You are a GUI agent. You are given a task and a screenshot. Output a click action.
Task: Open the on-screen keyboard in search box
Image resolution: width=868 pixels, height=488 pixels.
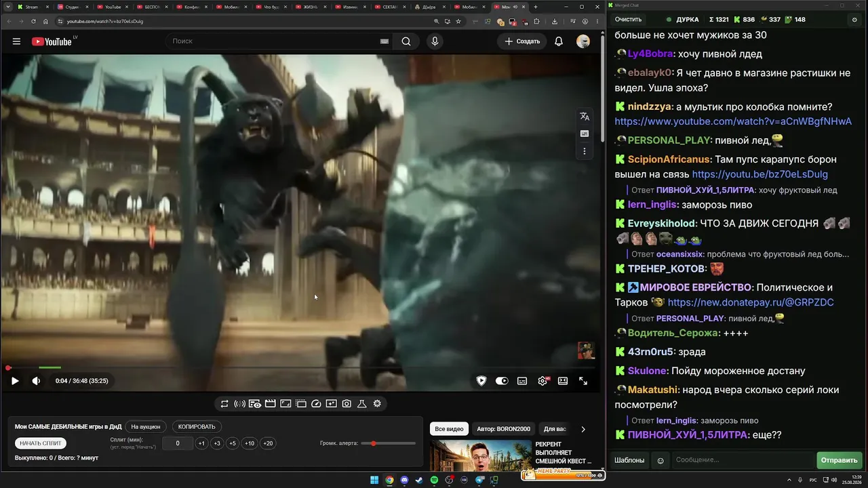(384, 41)
